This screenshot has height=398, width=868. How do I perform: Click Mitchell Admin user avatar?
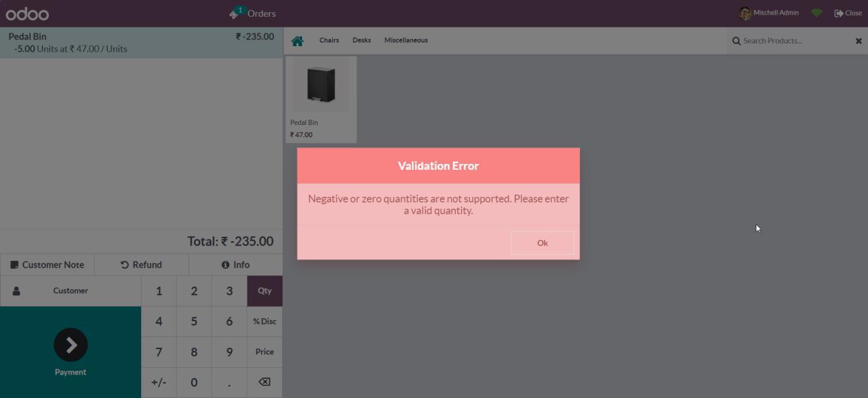(x=744, y=13)
